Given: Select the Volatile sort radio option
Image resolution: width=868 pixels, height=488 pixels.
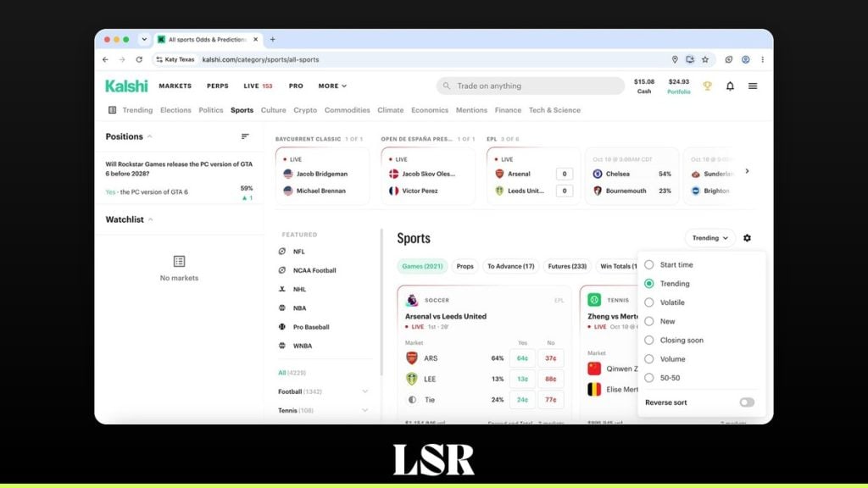Looking at the screenshot, I should pos(648,302).
